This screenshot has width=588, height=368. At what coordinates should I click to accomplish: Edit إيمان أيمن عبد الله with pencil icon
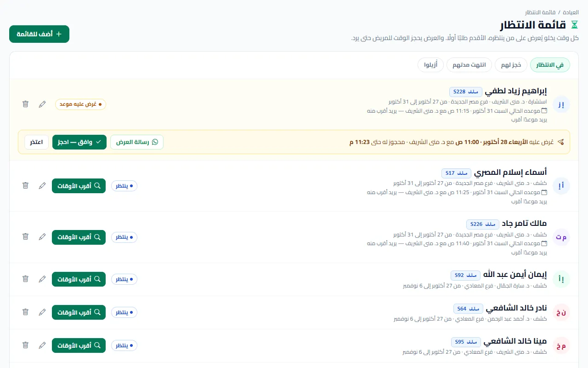[42, 279]
